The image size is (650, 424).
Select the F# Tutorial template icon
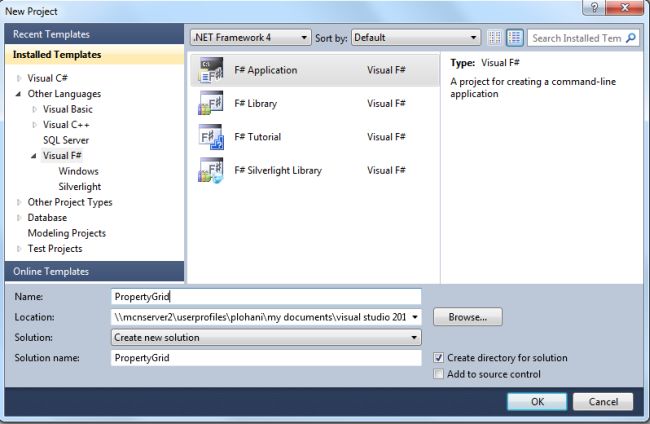coord(211,137)
